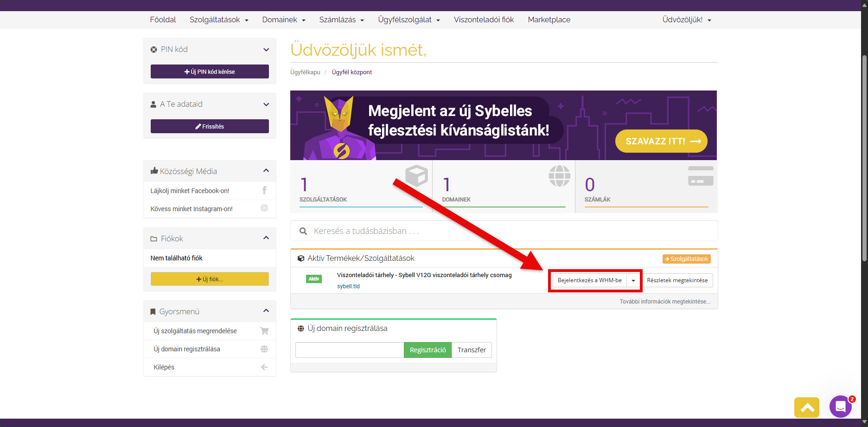
Task: Click the yellow scroll-to-top arrow button
Action: pos(807,408)
